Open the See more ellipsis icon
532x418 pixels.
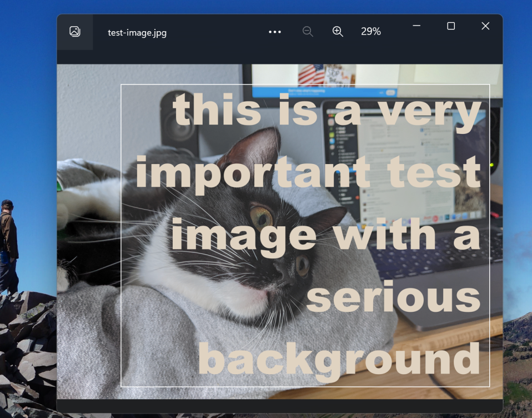[x=275, y=32]
